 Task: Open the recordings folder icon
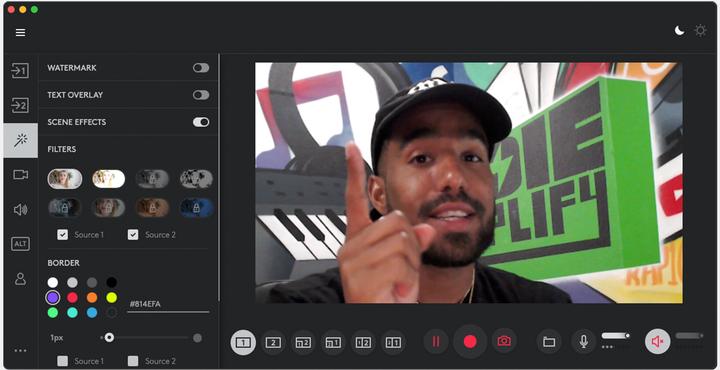coord(549,342)
